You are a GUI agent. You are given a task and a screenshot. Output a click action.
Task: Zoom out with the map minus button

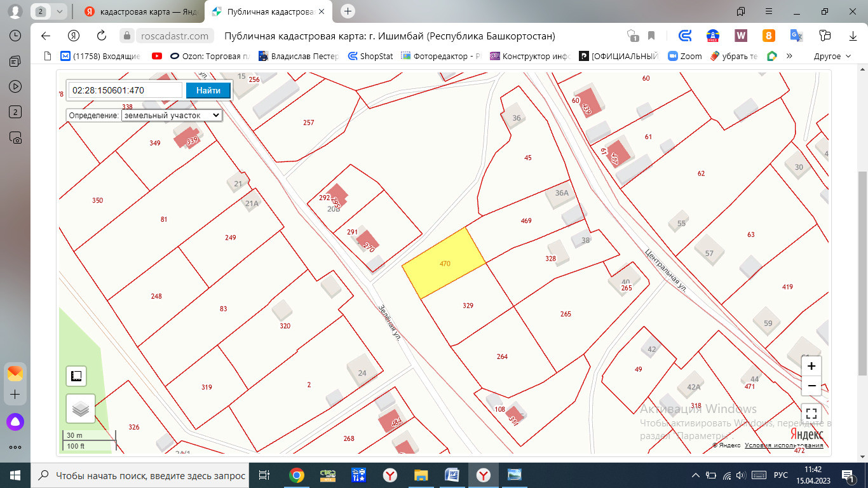coord(811,386)
